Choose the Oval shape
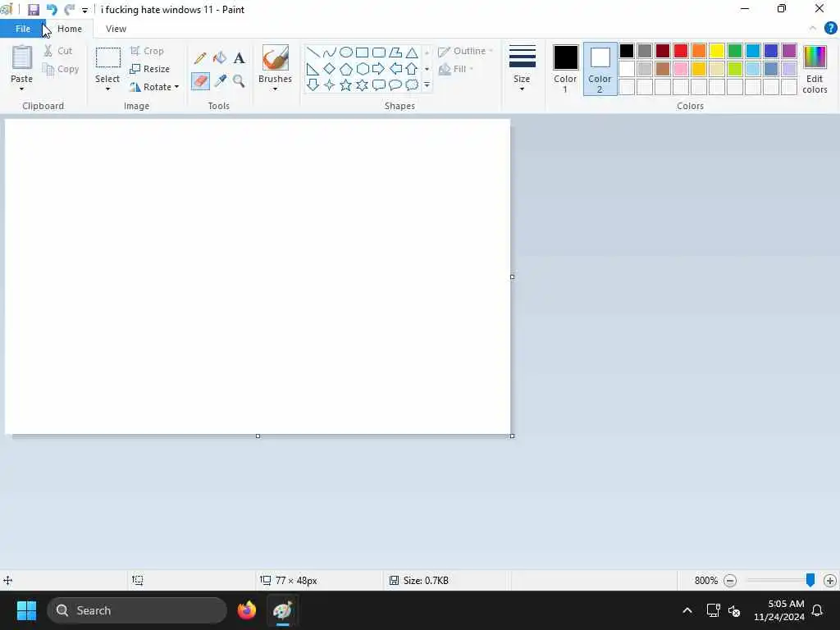Image resolution: width=840 pixels, height=630 pixels. [x=346, y=52]
